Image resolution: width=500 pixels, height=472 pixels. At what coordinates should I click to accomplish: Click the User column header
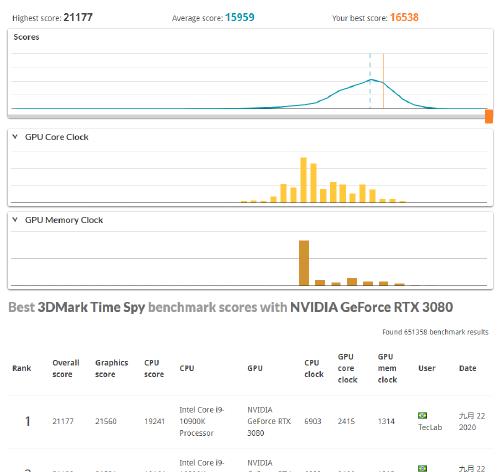pyautogui.click(x=427, y=368)
